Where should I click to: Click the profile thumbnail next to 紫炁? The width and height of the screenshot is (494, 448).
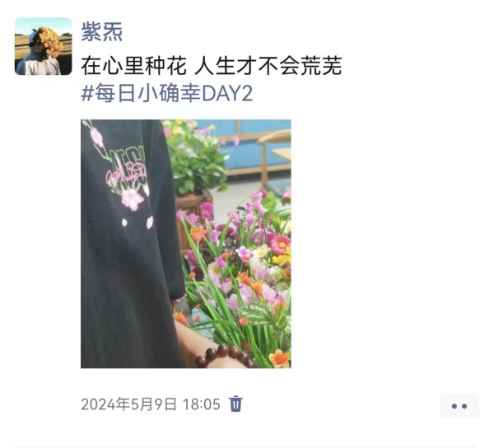(43, 46)
